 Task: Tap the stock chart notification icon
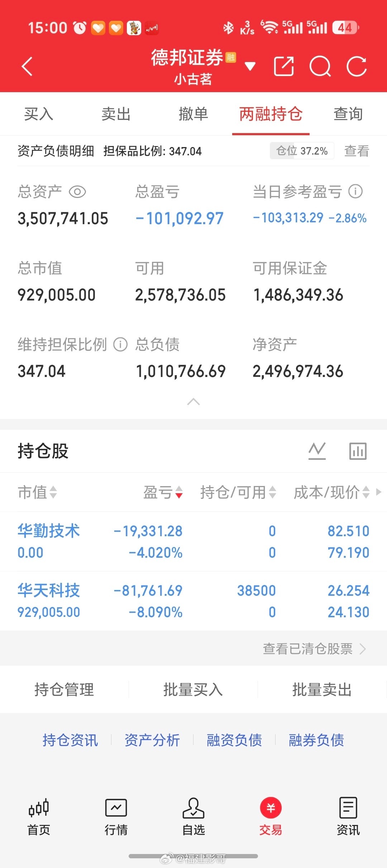[x=152, y=28]
